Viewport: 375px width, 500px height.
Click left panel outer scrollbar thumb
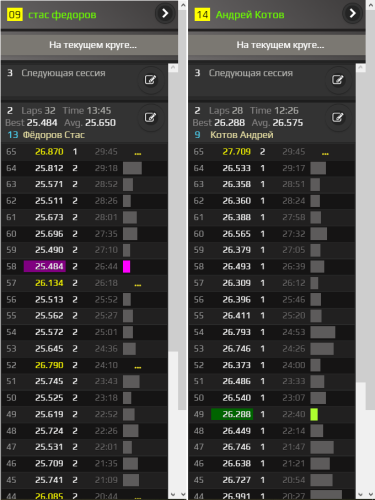coord(183,210)
